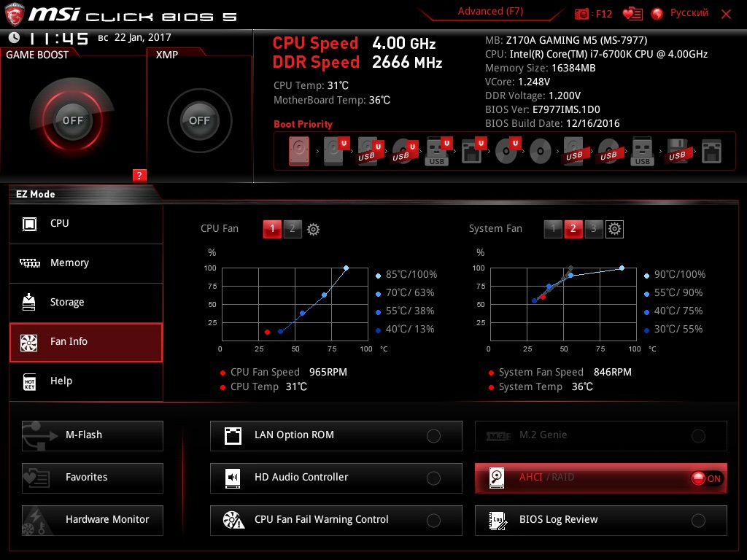Select System Fan 1 tab
This screenshot has height=560, width=747.
pos(553,229)
